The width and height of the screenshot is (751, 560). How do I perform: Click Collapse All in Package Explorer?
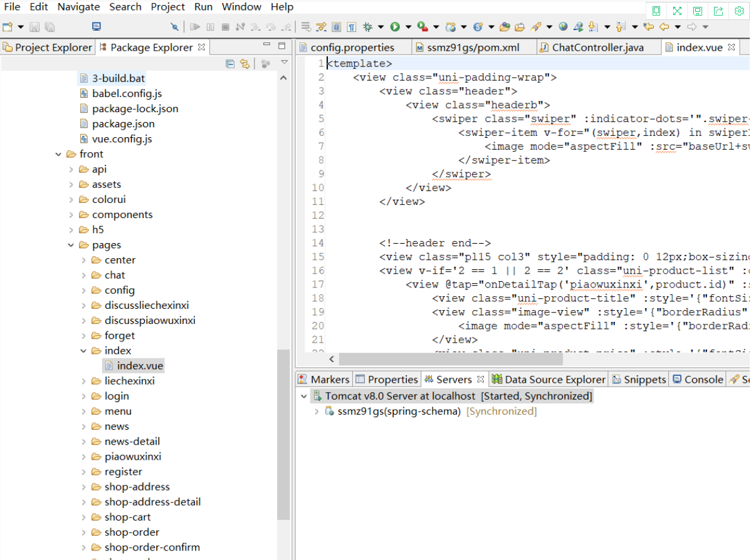pos(230,64)
